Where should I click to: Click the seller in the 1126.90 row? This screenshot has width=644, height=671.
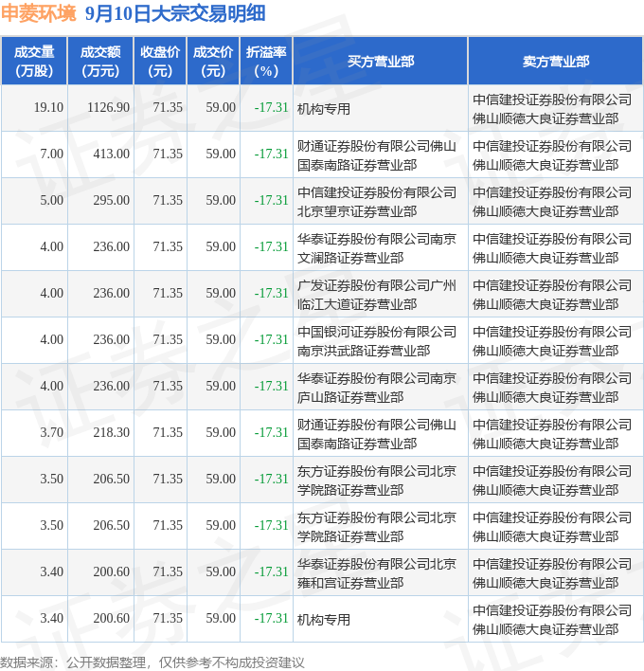pos(551,109)
